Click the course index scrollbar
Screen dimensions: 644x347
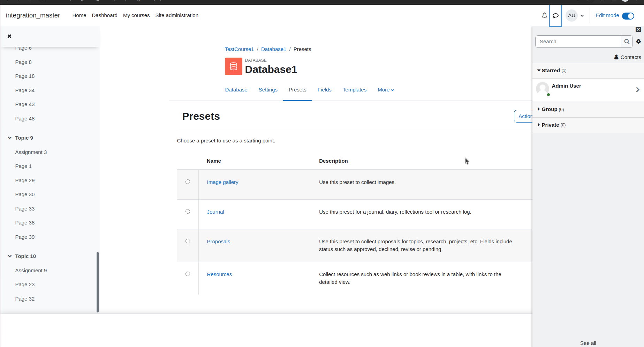pyautogui.click(x=98, y=282)
